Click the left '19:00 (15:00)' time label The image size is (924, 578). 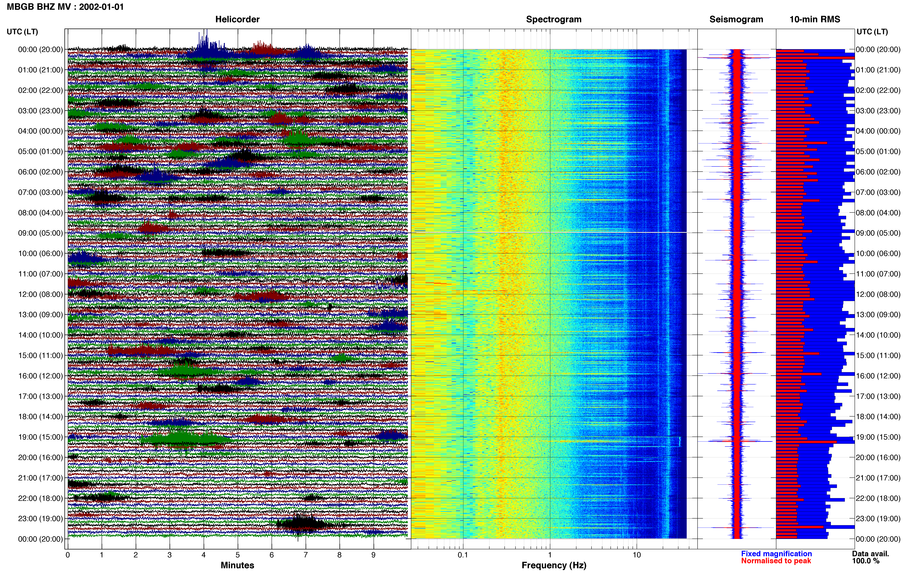coord(40,437)
